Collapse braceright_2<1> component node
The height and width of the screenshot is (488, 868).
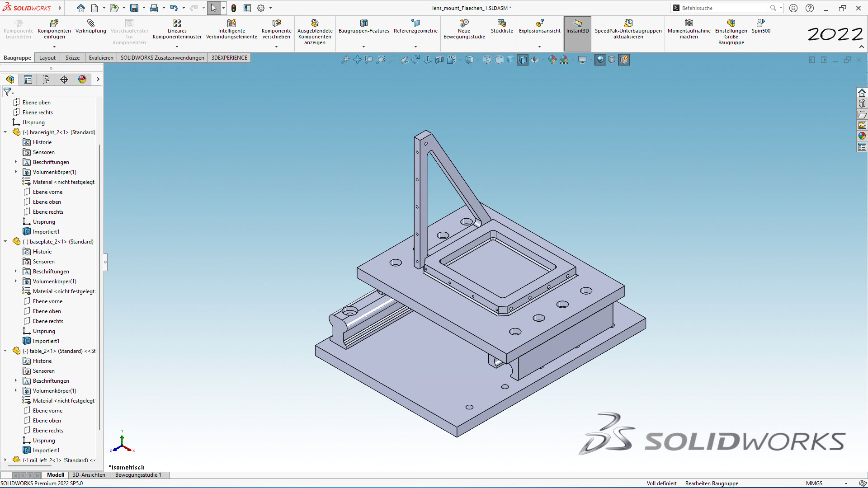point(5,132)
